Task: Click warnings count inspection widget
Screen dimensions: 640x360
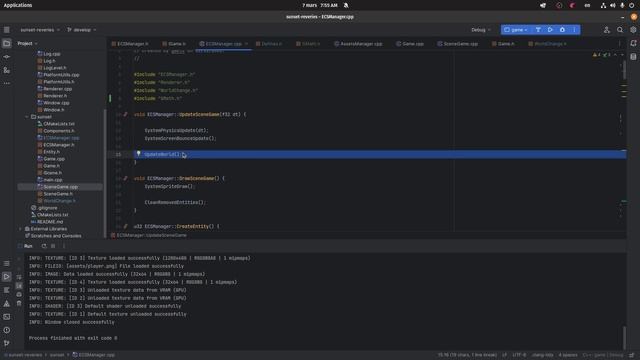Action: [x=602, y=55]
